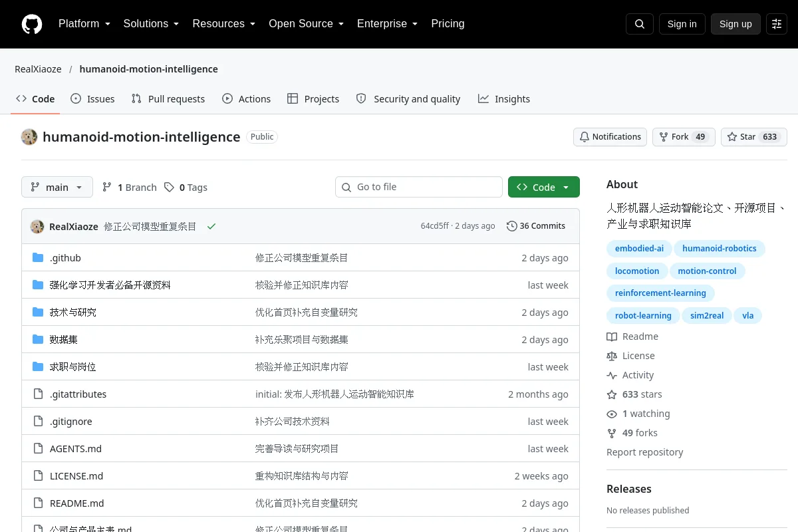Expand the Platform menu

(84, 24)
